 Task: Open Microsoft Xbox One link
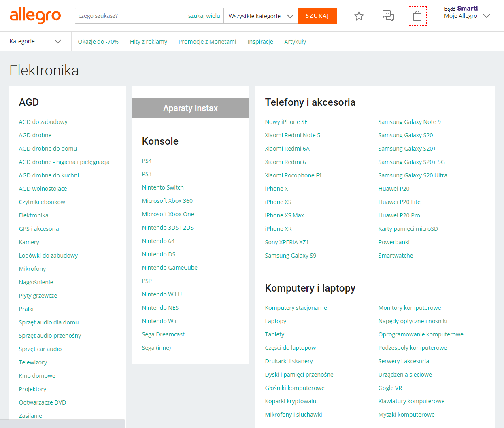click(168, 214)
